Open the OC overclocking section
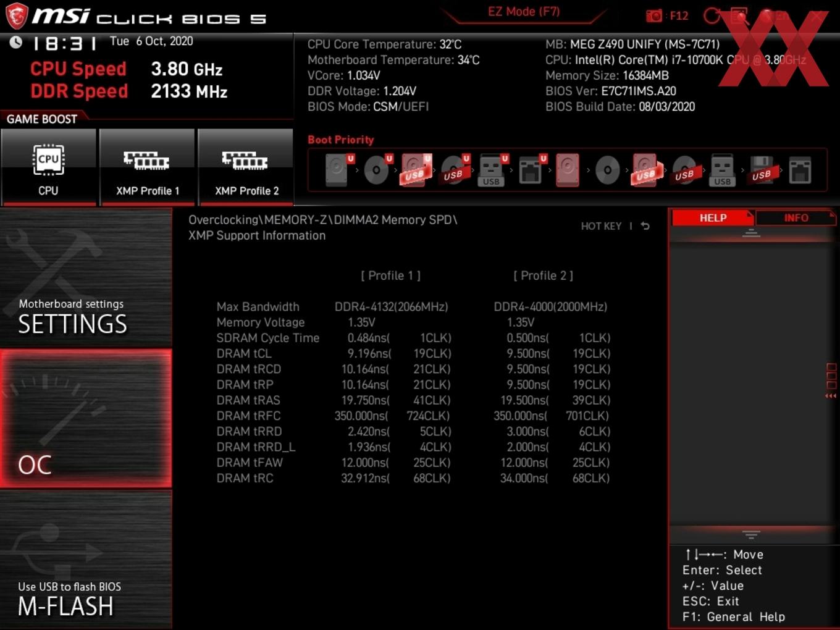This screenshot has width=840, height=630. (86, 419)
